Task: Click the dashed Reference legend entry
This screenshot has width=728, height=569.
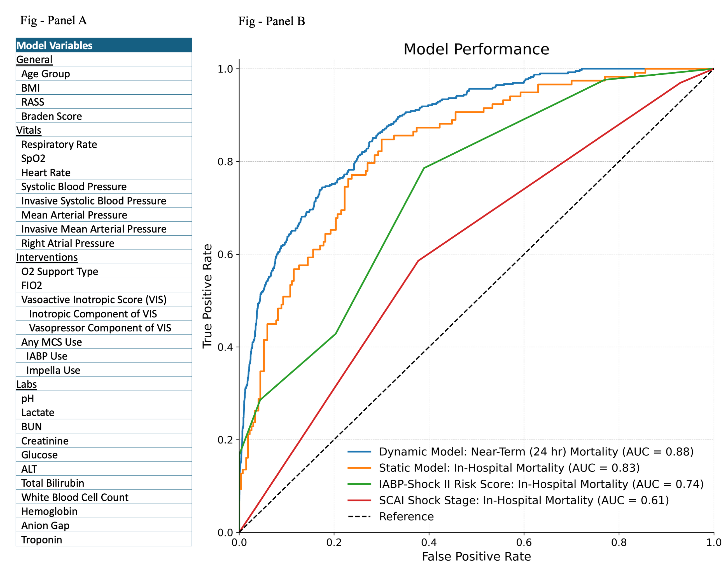Action: click(359, 517)
